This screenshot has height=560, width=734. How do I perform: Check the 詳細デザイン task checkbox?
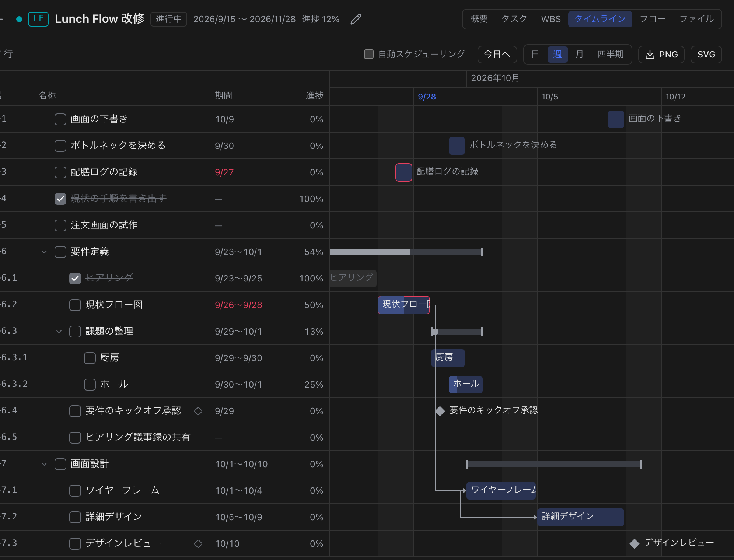(75, 517)
